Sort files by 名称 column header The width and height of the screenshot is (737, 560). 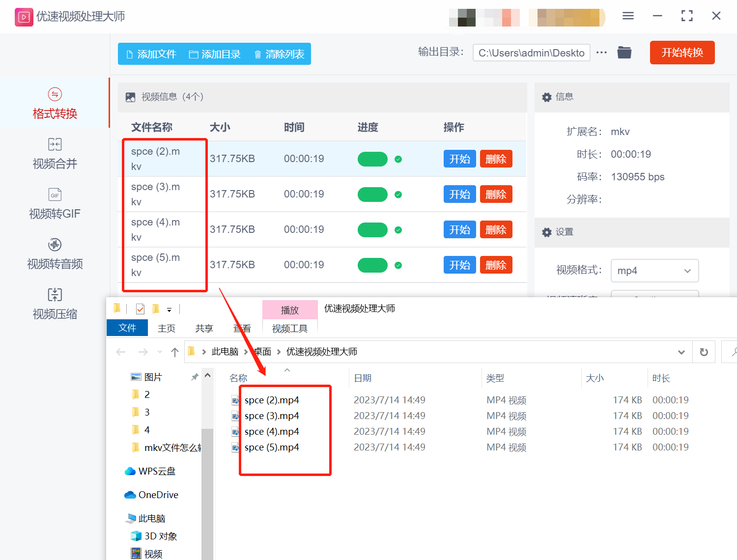coord(238,378)
